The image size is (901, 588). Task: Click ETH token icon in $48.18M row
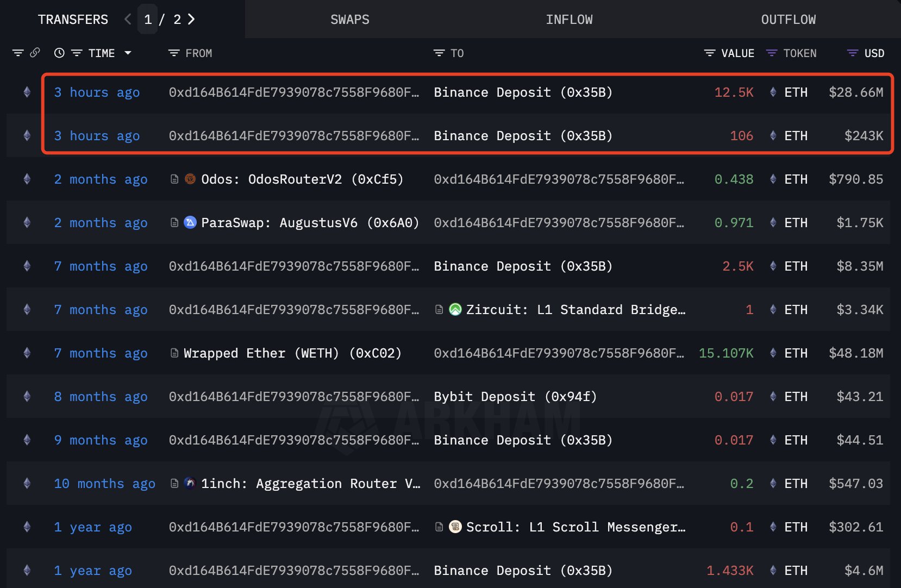[x=773, y=353]
